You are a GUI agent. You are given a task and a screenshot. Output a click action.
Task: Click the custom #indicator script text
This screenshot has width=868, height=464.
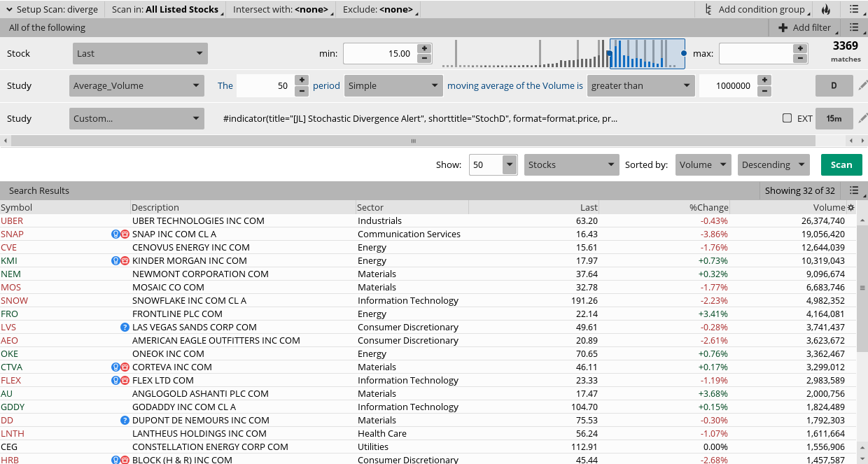click(420, 118)
